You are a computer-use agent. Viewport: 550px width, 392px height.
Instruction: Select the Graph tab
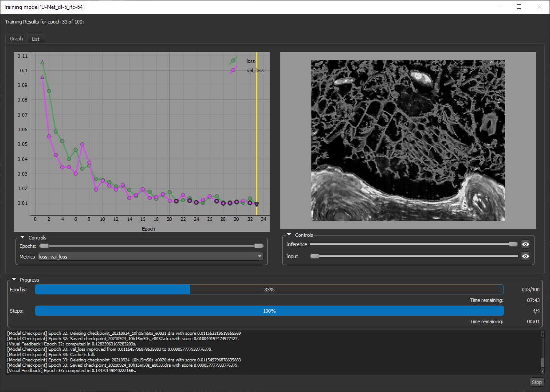coord(16,39)
